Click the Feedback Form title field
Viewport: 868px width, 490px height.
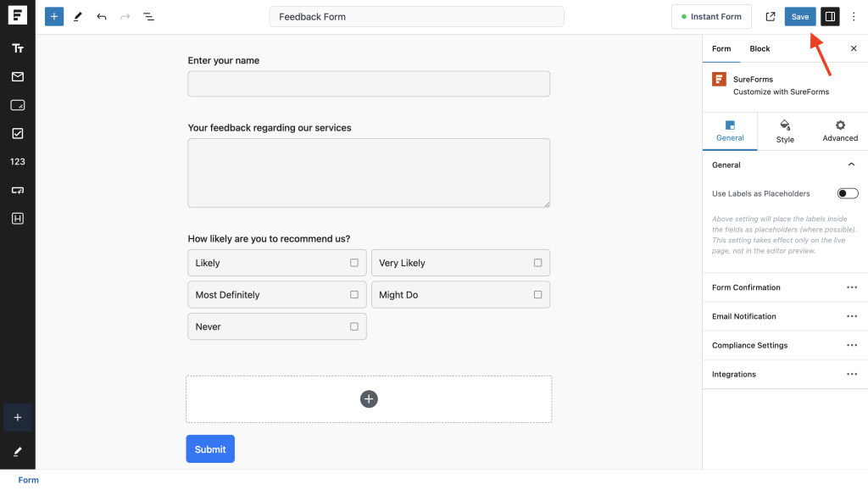coord(416,16)
